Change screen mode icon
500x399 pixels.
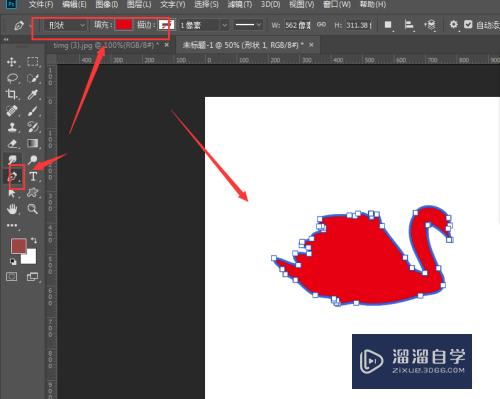(32, 277)
